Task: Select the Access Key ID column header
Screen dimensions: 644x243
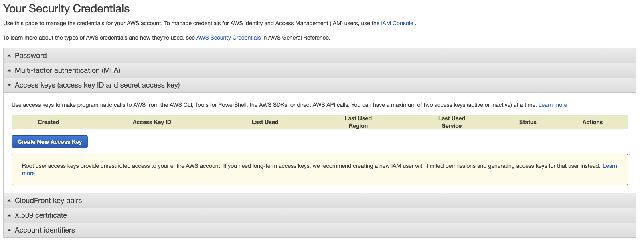Action: (x=152, y=122)
